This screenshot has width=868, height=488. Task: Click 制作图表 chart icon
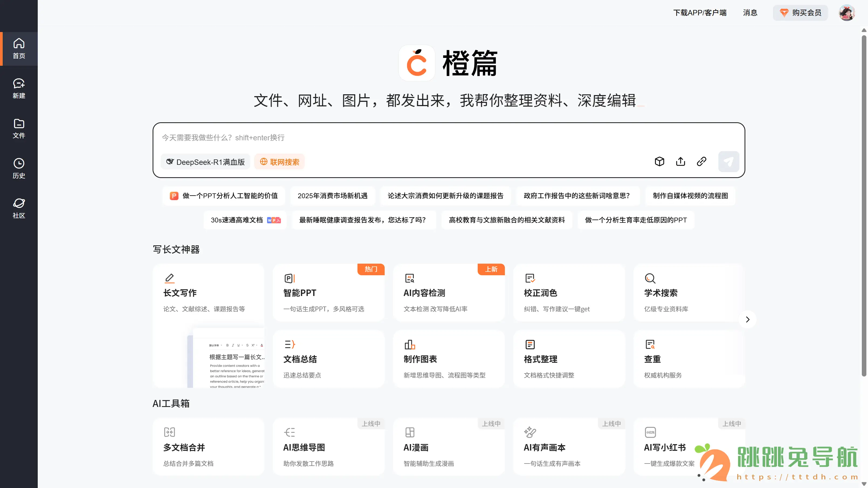(x=410, y=344)
